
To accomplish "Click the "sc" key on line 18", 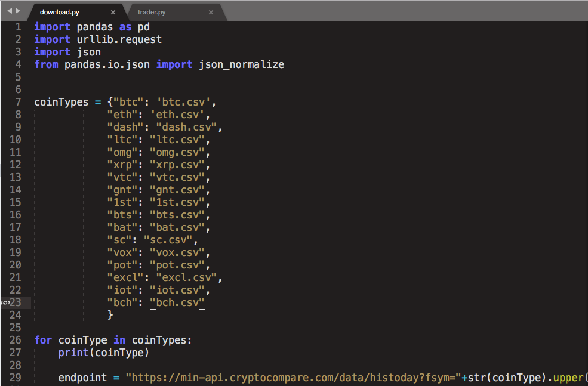I will tap(119, 240).
